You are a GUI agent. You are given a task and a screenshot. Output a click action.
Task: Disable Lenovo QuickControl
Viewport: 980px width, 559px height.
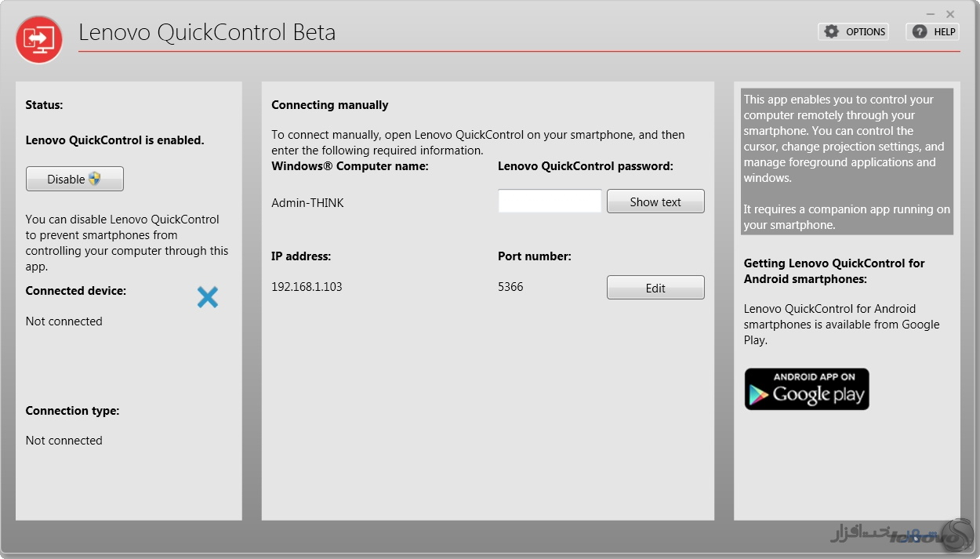[x=74, y=179]
